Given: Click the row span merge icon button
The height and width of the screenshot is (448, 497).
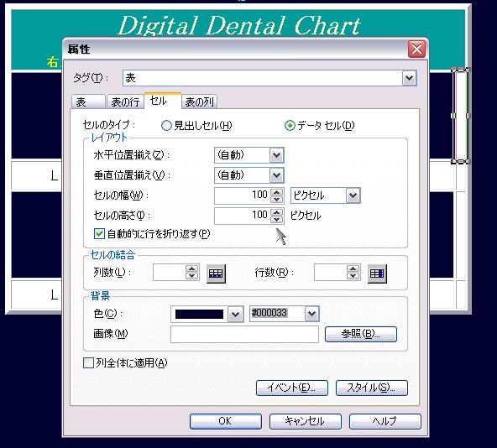Looking at the screenshot, I should coord(377,273).
